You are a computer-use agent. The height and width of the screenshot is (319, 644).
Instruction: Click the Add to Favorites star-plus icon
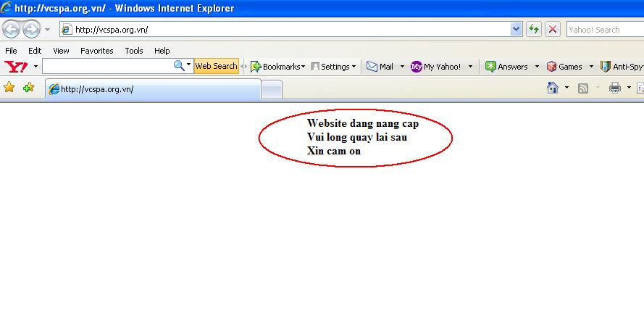point(29,87)
